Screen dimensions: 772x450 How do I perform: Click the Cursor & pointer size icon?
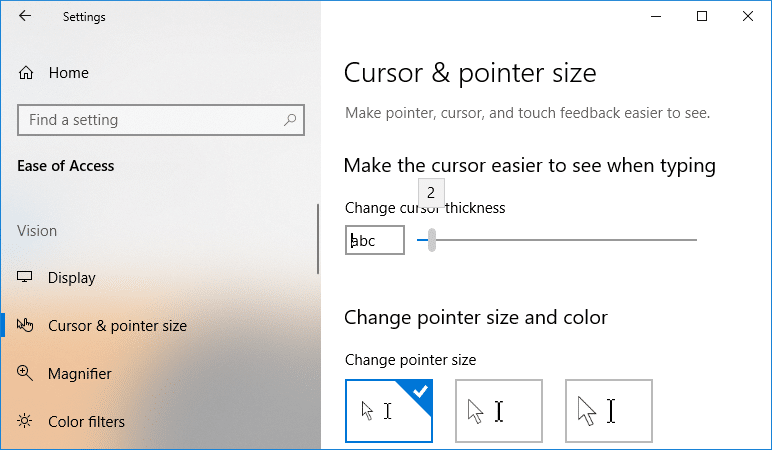pyautogui.click(x=26, y=325)
